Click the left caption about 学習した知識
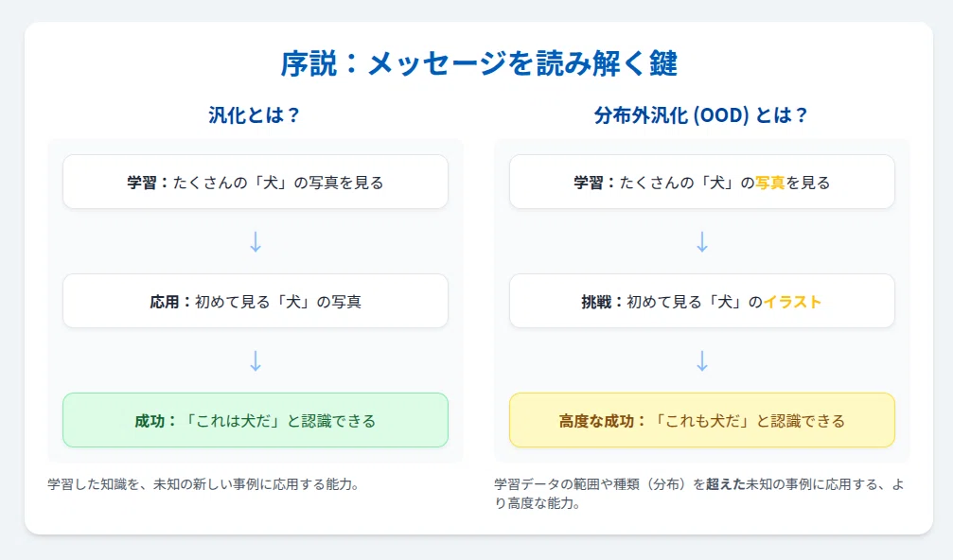The height and width of the screenshot is (560, 953). click(203, 484)
